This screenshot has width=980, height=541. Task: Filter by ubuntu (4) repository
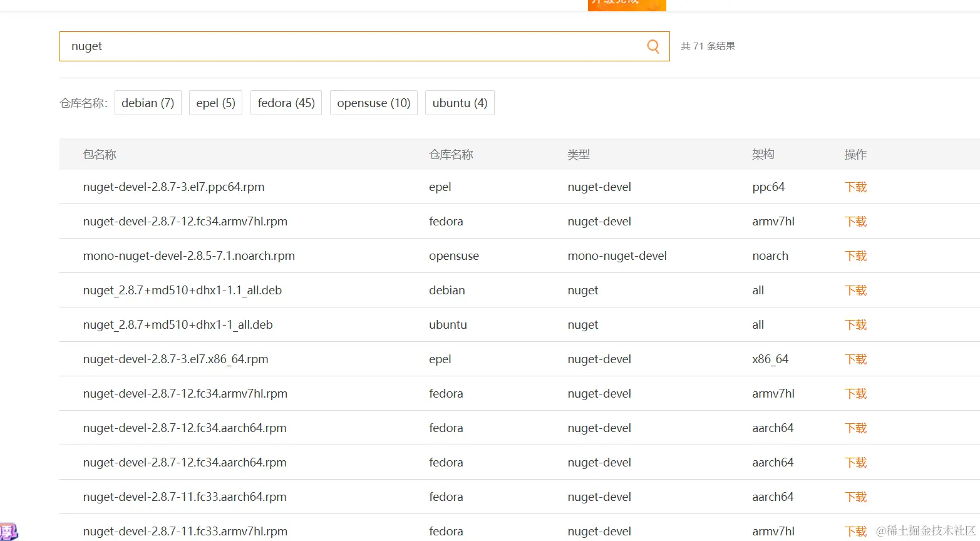pos(460,103)
